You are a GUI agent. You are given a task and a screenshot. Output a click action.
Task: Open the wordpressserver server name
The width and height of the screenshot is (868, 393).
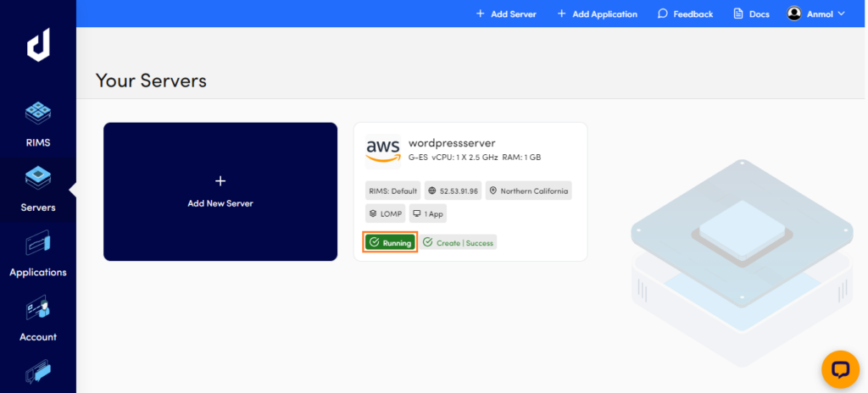[x=452, y=143]
